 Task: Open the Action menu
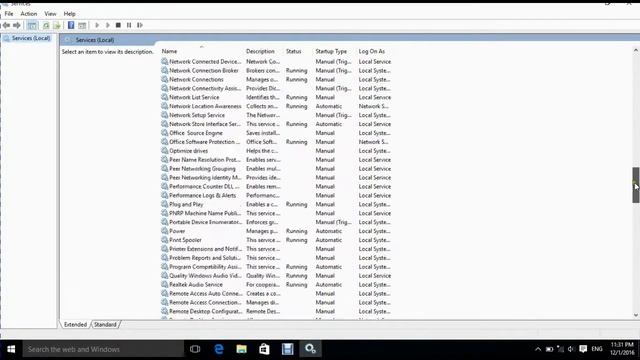coord(29,13)
